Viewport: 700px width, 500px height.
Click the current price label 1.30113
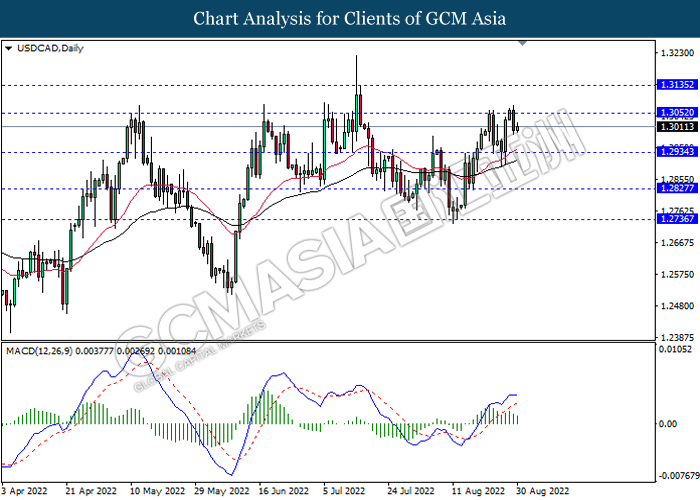click(677, 127)
